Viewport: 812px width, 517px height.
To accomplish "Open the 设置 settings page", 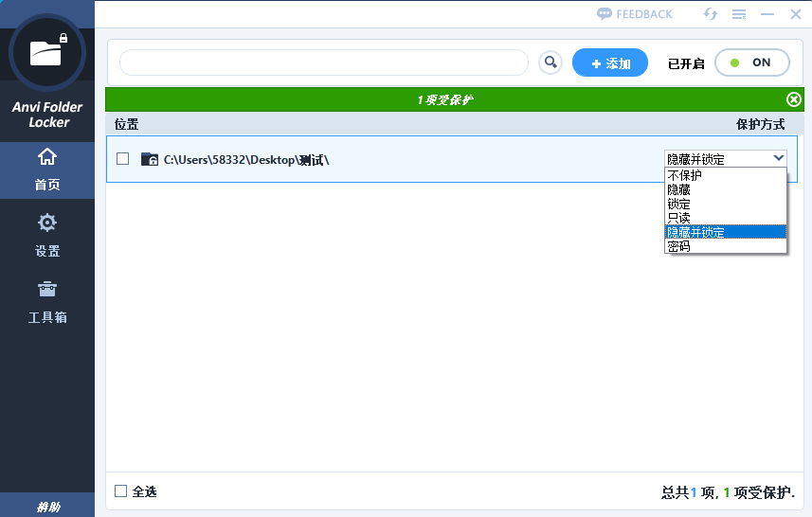I will coord(47,236).
